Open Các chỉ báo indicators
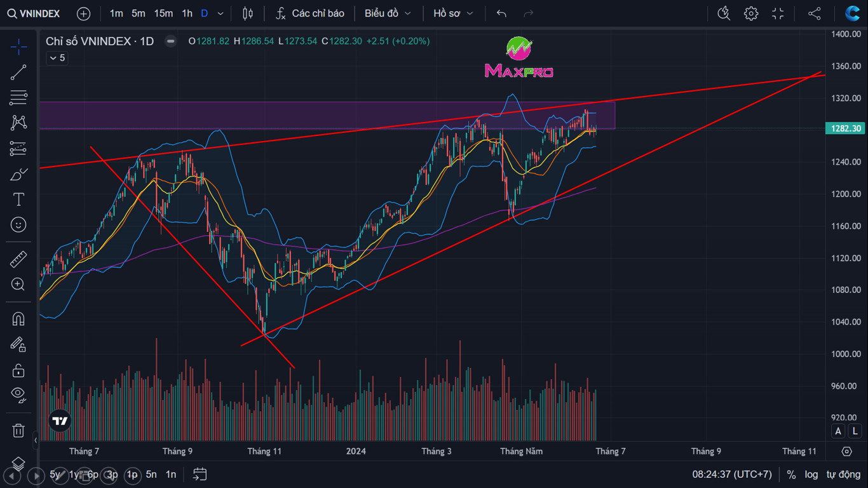Image resolution: width=868 pixels, height=488 pixels. coord(311,13)
